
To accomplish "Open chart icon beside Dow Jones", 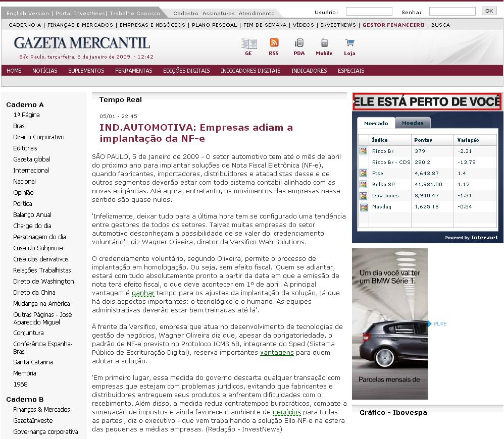I will click(363, 196).
